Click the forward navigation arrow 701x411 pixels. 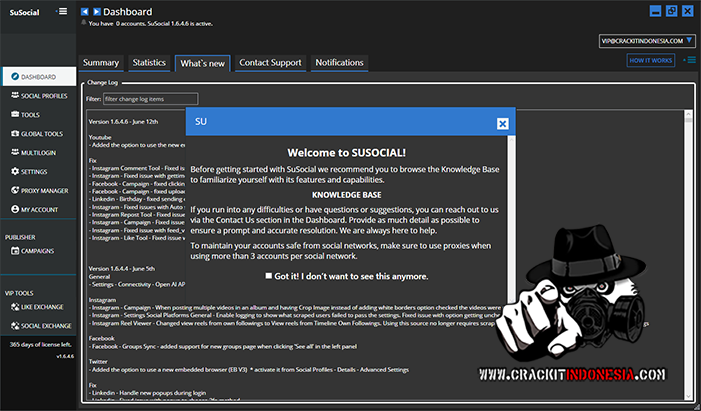pyautogui.click(x=96, y=11)
